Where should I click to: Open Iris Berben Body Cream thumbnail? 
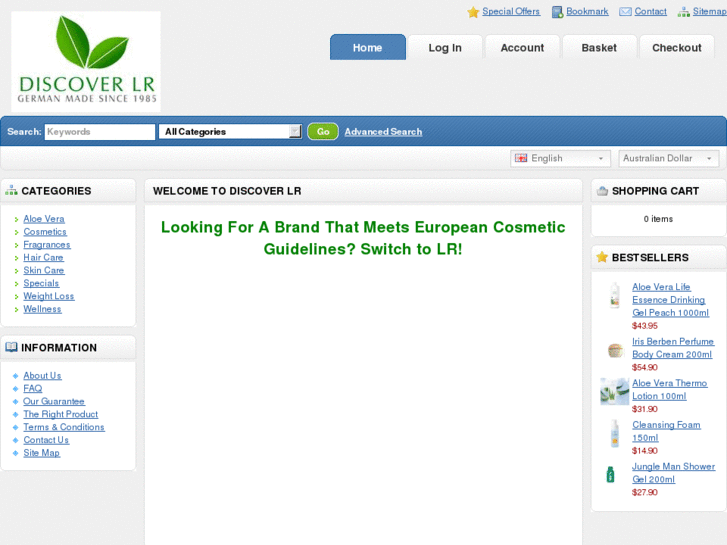(615, 350)
